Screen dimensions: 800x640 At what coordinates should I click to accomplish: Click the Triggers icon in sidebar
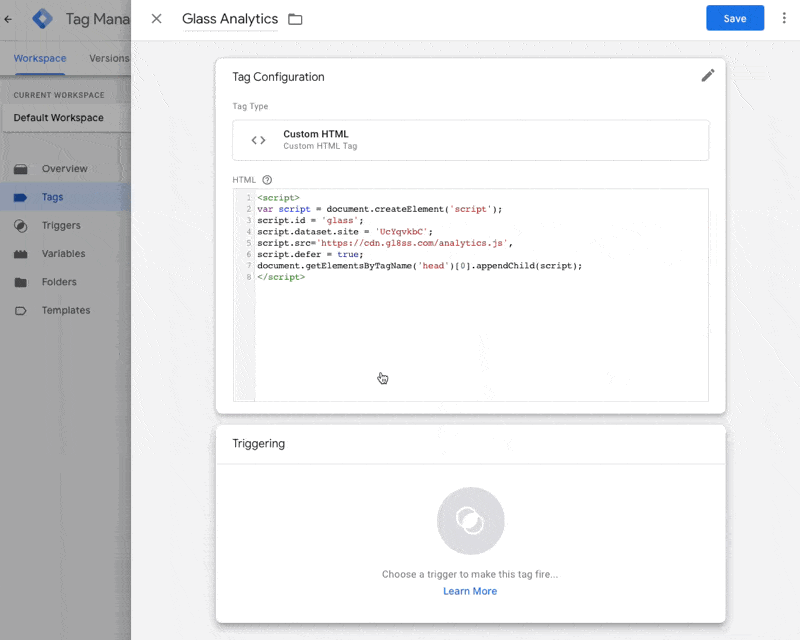(x=21, y=226)
